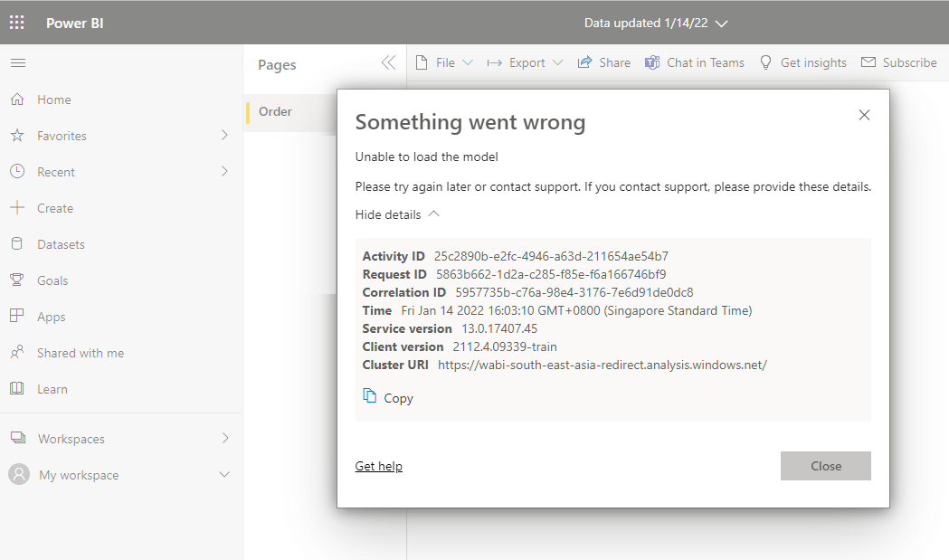Collapse the navigation pane hamburger icon
949x560 pixels.
tap(18, 63)
